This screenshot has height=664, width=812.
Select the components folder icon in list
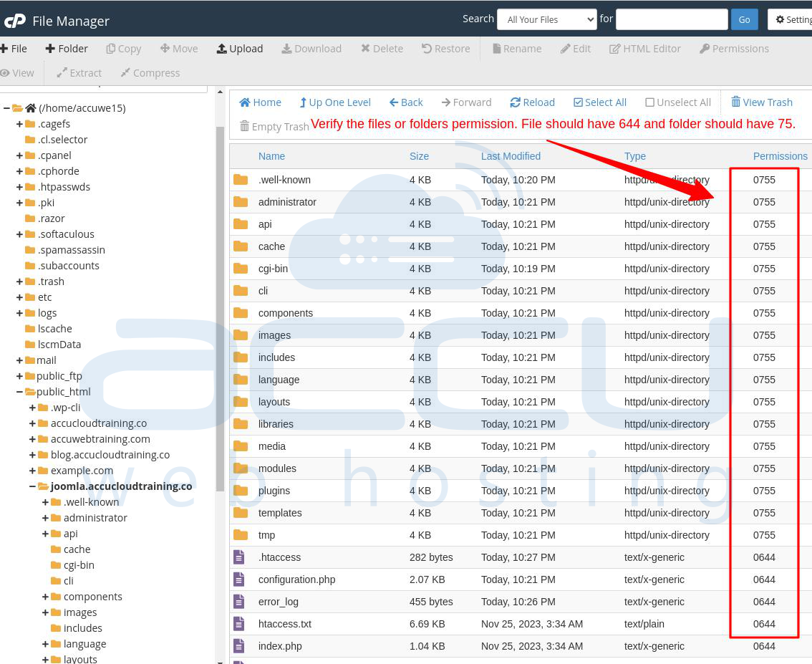click(241, 313)
